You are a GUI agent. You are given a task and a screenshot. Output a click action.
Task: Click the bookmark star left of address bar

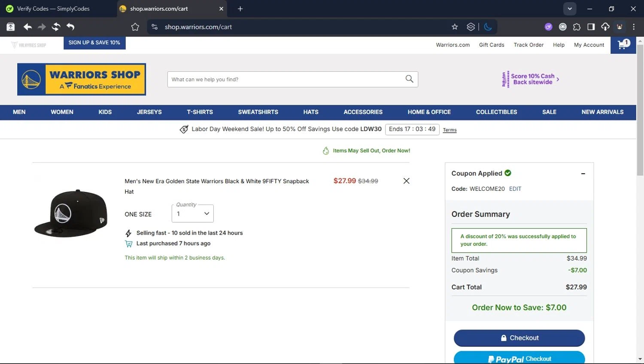click(x=135, y=27)
